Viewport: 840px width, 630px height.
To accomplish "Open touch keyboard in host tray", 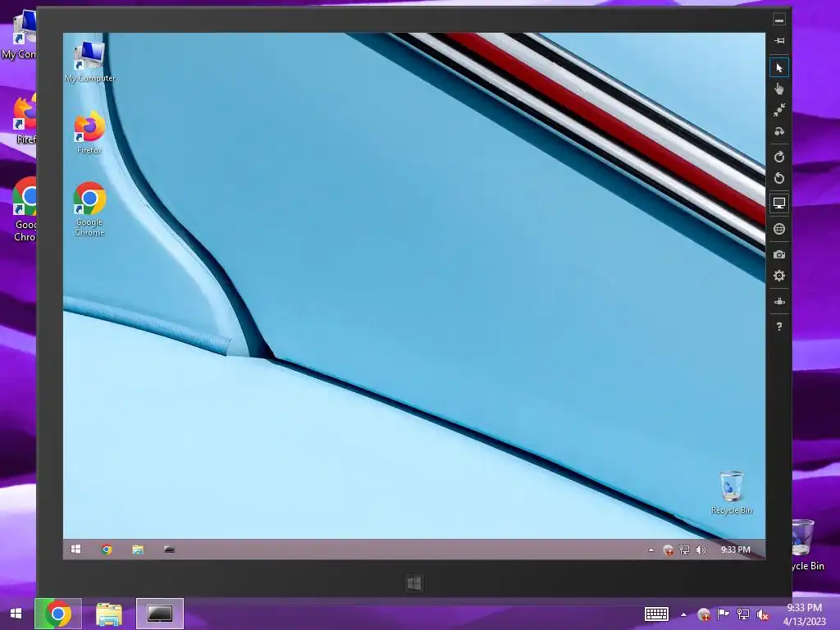I will point(656,614).
